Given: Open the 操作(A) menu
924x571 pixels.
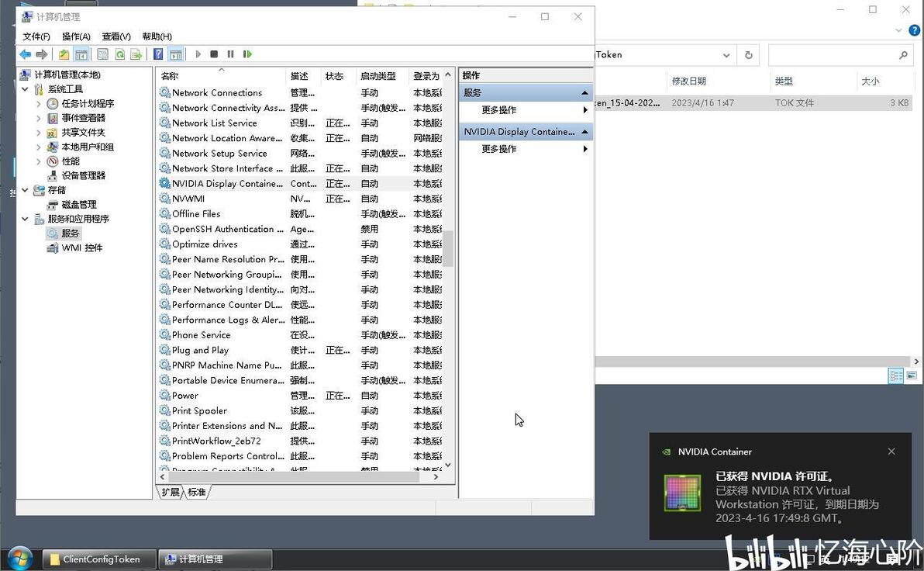Looking at the screenshot, I should [76, 36].
